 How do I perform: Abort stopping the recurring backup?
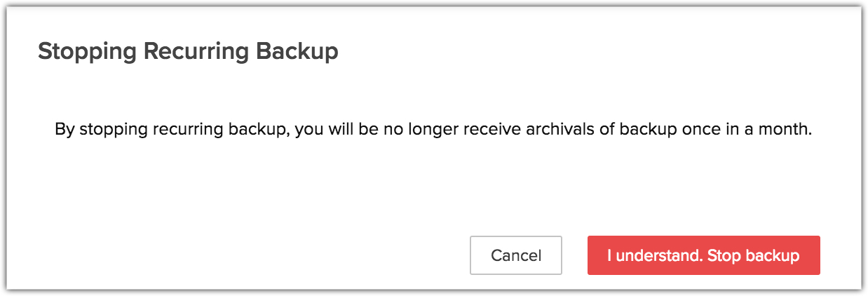click(x=516, y=255)
